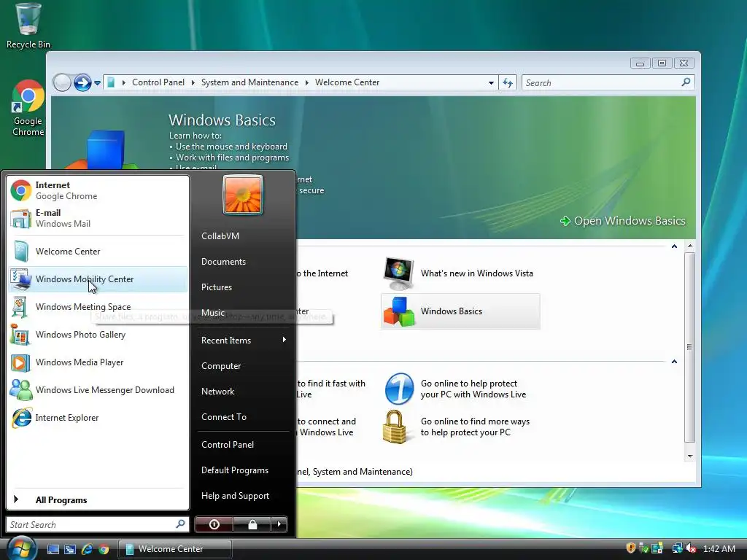Screen dimensions: 747x560
Task: Launch Chrome from Quick Launch bar
Action: 104,549
